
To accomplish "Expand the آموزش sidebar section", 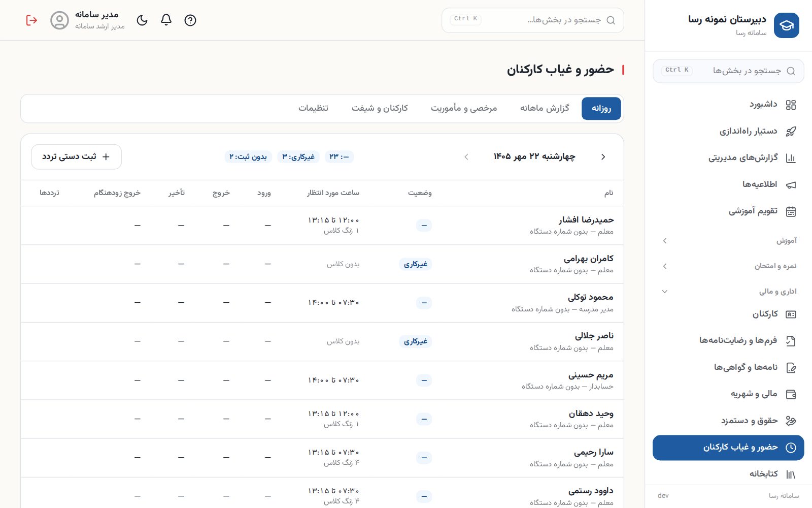I will (728, 241).
